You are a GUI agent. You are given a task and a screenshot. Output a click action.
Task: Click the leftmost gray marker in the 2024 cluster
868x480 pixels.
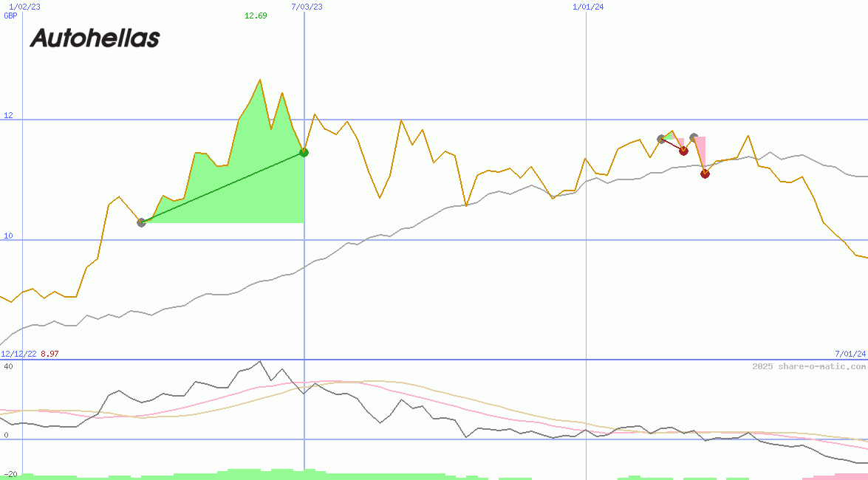pos(662,139)
